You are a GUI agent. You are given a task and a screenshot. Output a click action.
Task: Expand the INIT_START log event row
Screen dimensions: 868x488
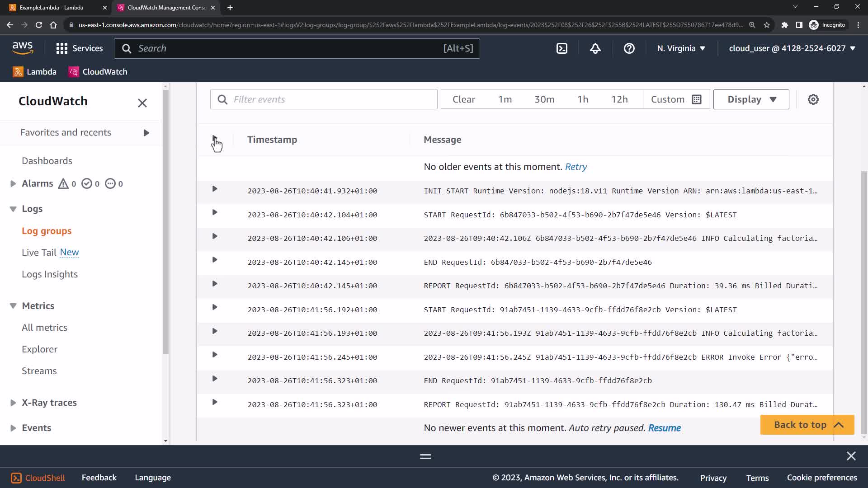(215, 189)
